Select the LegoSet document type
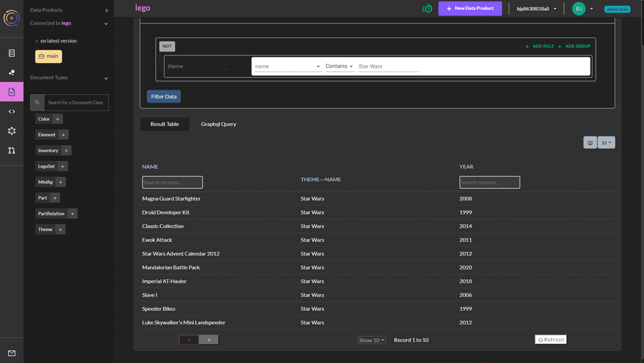This screenshot has height=363, width=644. coord(46,166)
